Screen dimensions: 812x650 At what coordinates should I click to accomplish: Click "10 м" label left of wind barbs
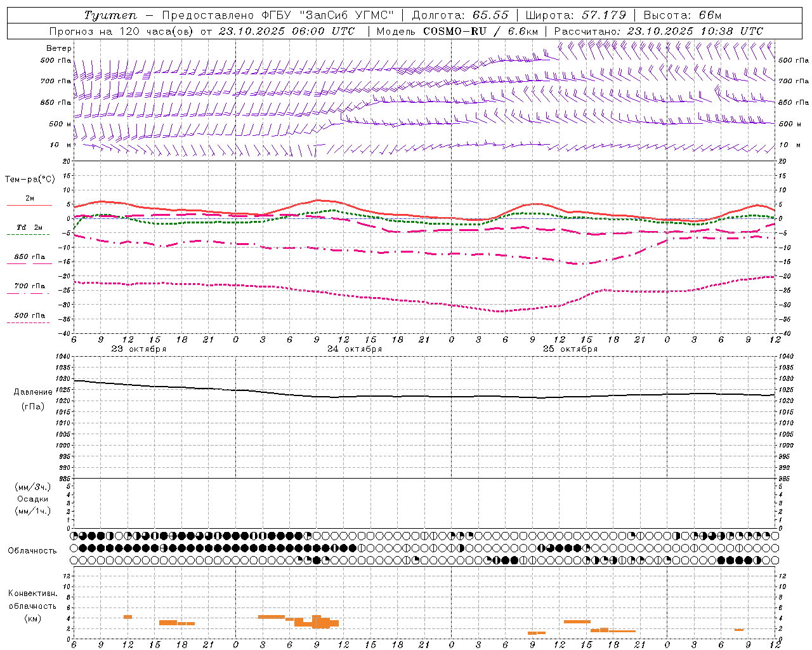pos(61,145)
